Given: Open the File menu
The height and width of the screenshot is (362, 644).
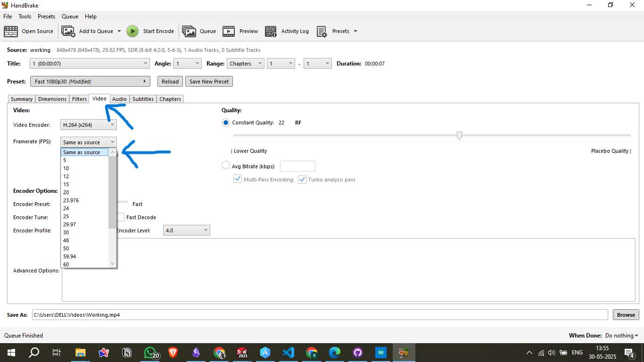Looking at the screenshot, I should coord(8,16).
